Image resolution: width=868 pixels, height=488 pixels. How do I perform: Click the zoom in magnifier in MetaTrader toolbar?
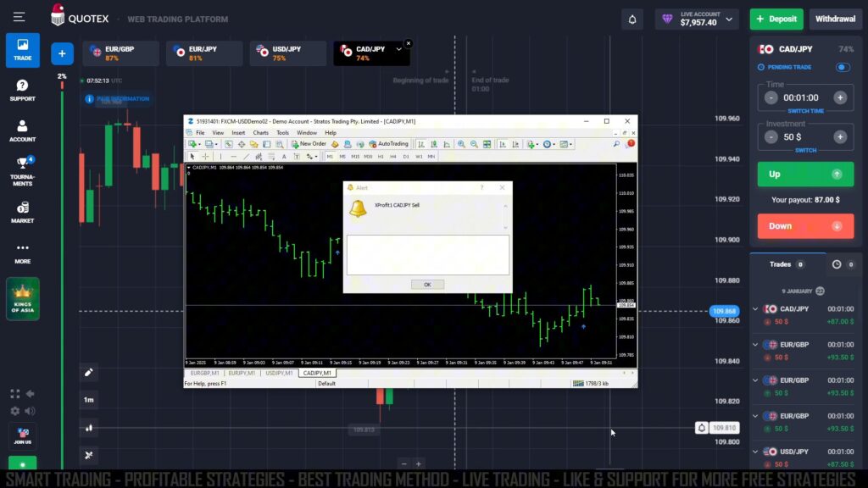coord(461,144)
